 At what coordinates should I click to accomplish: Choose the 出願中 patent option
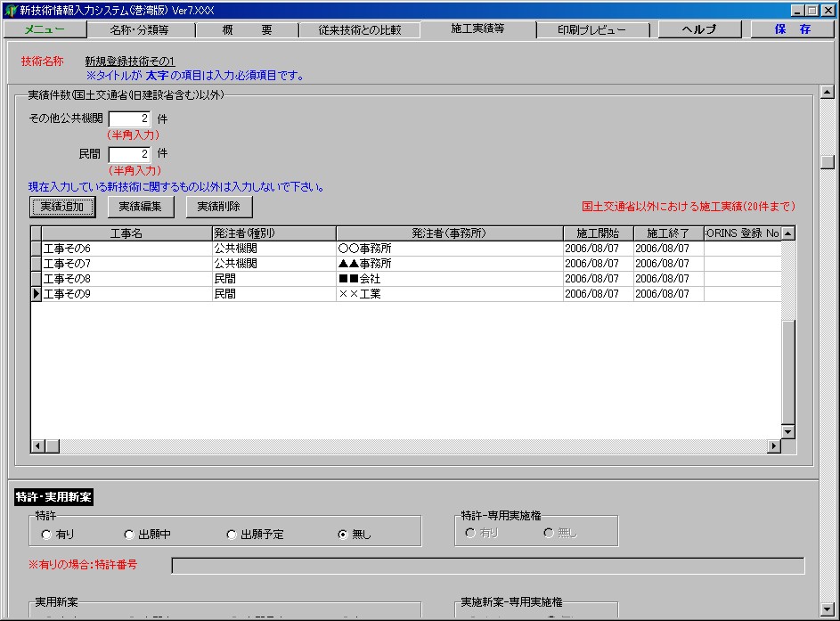pyautogui.click(x=130, y=535)
